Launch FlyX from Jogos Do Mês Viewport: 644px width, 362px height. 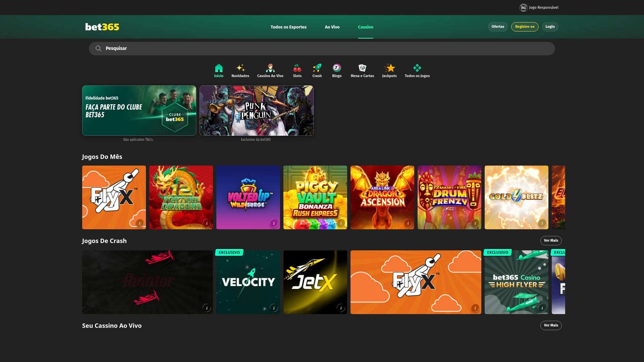[x=114, y=197]
